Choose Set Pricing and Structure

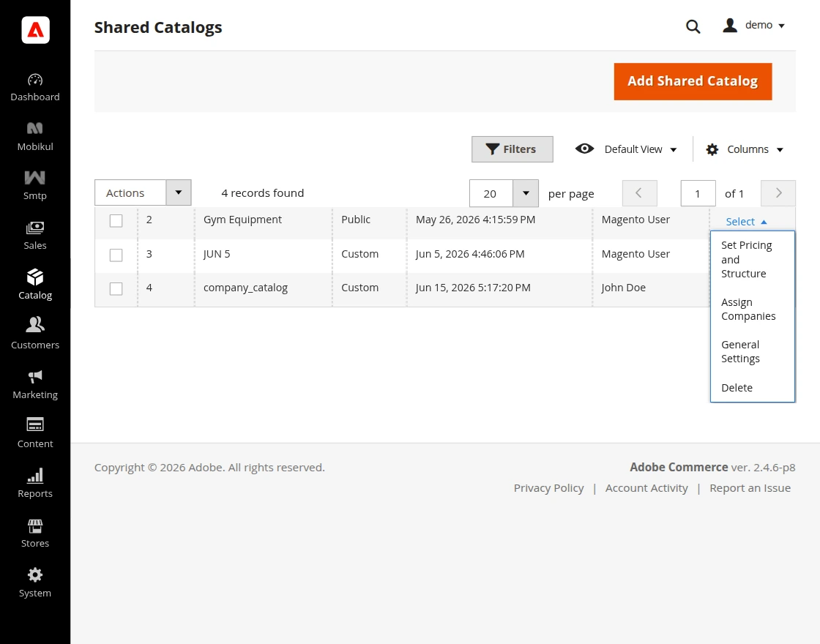click(x=753, y=259)
